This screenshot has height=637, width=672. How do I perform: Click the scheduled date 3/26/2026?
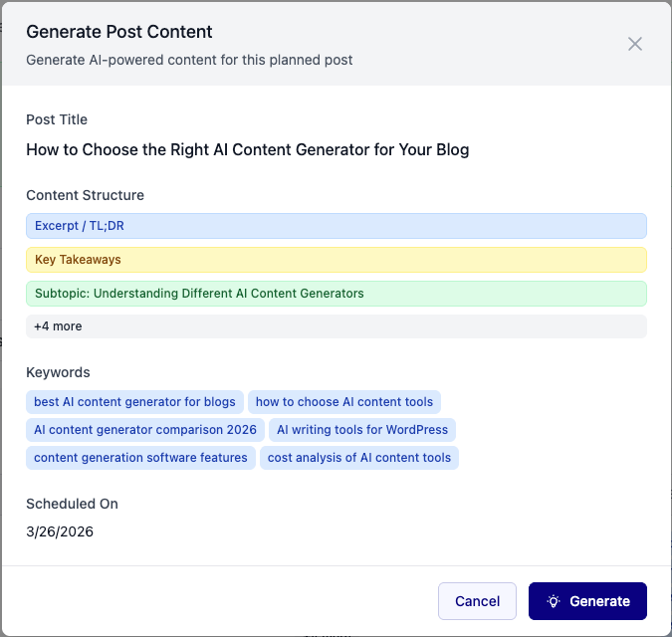point(60,531)
